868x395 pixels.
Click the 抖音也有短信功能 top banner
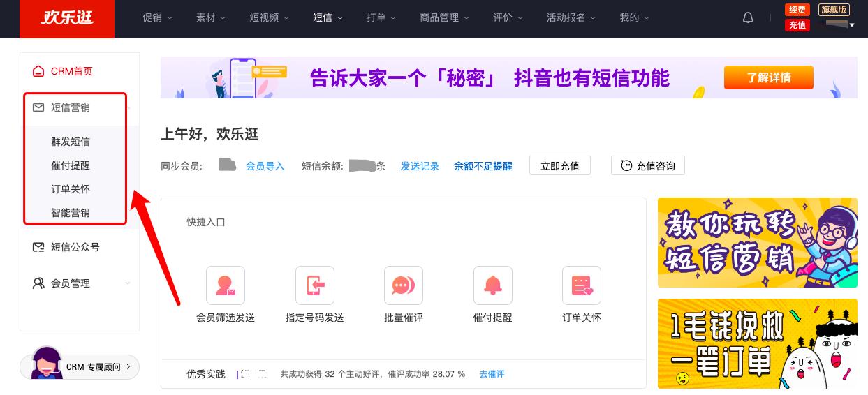[x=509, y=77]
